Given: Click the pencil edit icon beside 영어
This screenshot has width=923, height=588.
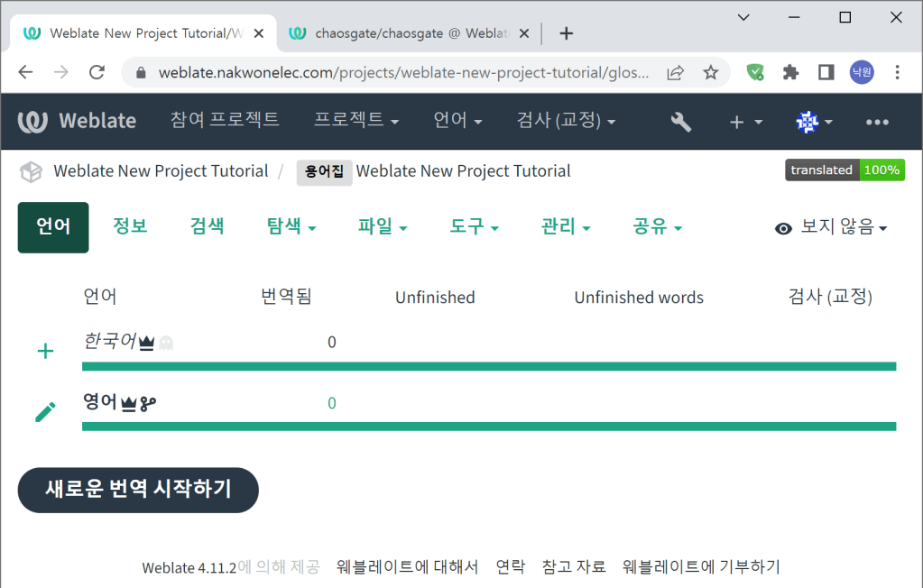Looking at the screenshot, I should pos(45,412).
